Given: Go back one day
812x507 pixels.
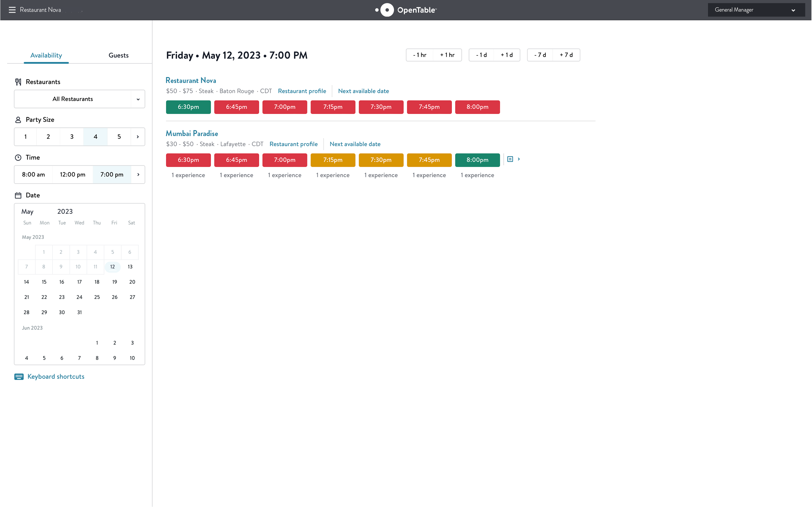Looking at the screenshot, I should [x=481, y=55].
